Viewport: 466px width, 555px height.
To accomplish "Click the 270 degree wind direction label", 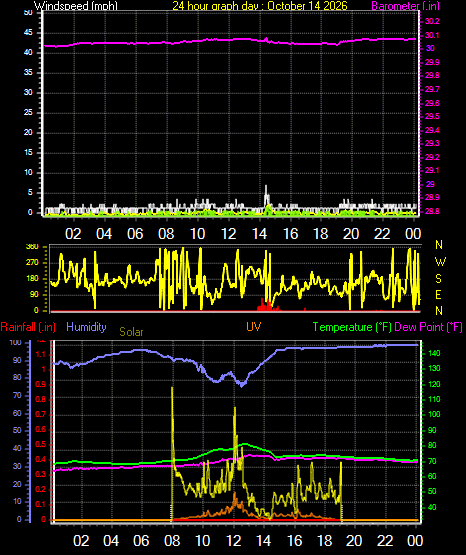I will 32,263.
